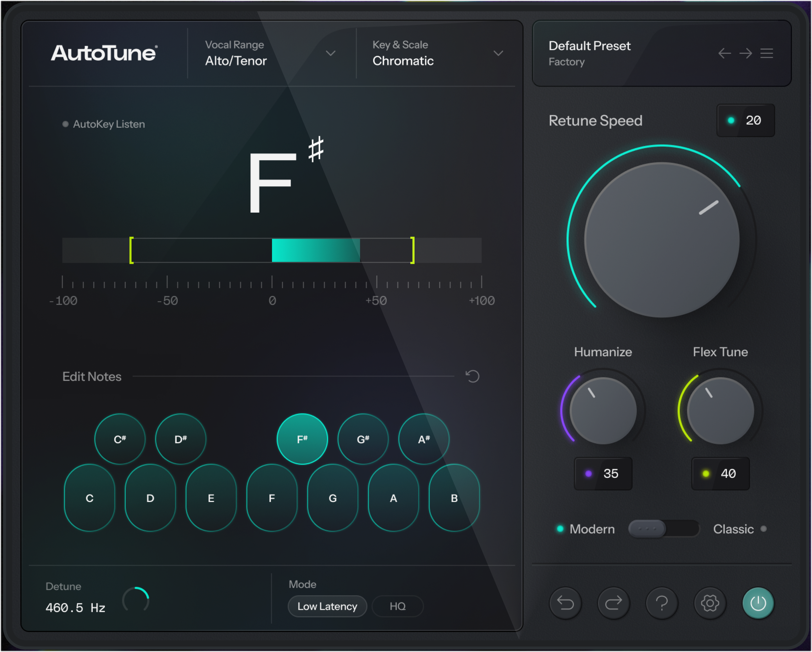This screenshot has width=812, height=652.
Task: Disable the C note button
Action: (x=89, y=498)
